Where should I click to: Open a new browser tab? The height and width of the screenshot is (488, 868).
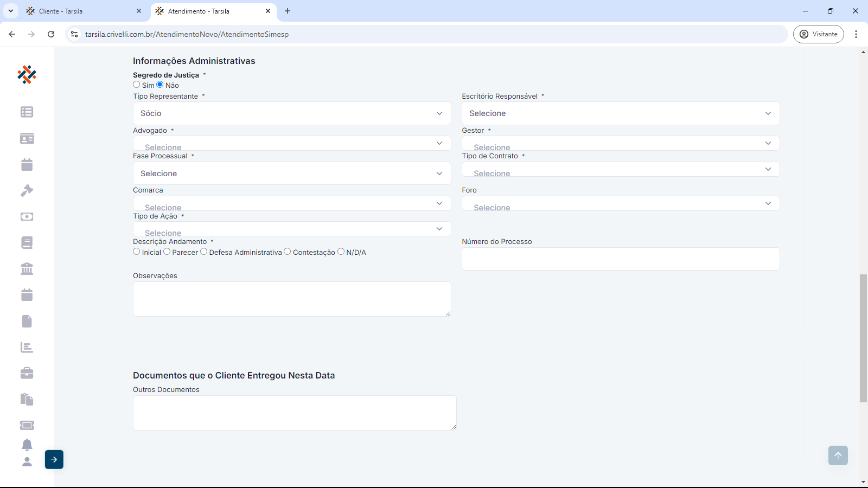pyautogui.click(x=288, y=11)
